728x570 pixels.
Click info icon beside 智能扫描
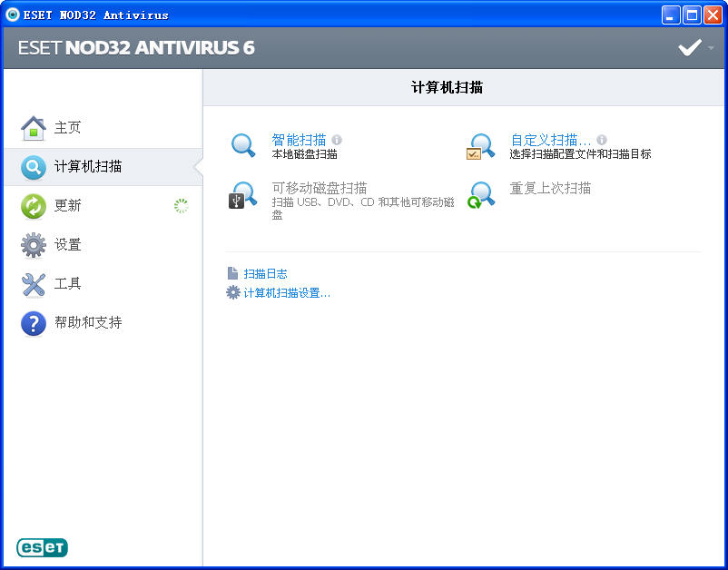[337, 140]
